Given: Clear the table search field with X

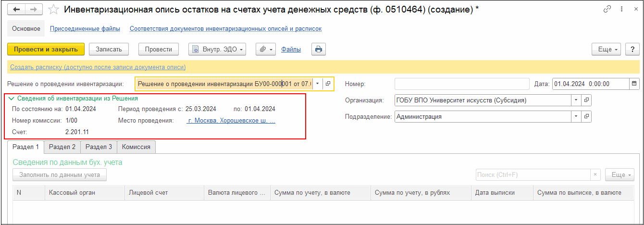Looking at the screenshot, I should point(595,175).
